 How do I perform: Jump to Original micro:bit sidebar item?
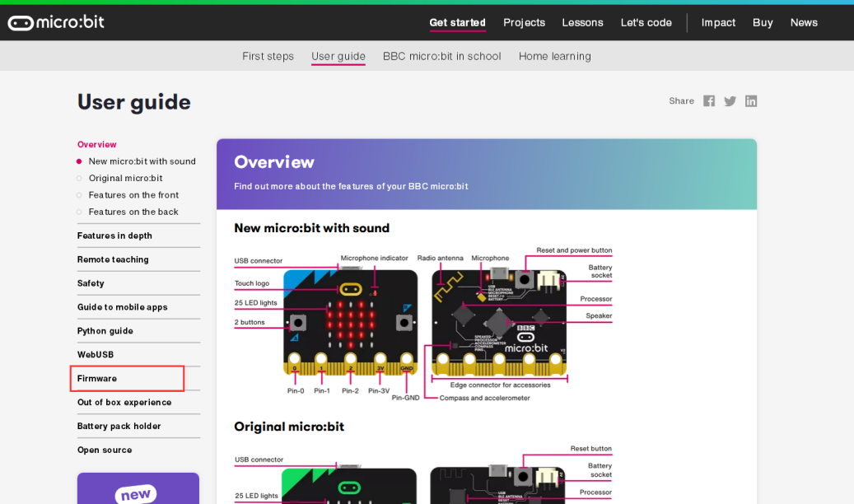click(125, 178)
